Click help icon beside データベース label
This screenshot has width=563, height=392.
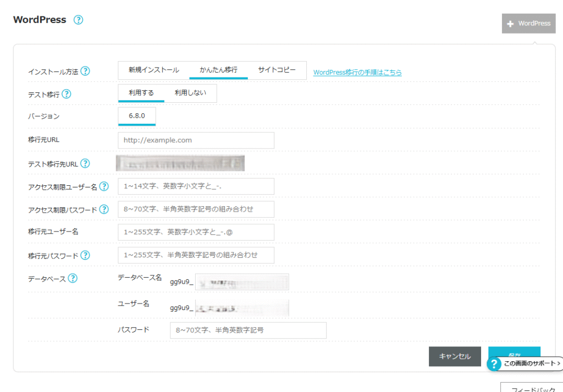73,278
